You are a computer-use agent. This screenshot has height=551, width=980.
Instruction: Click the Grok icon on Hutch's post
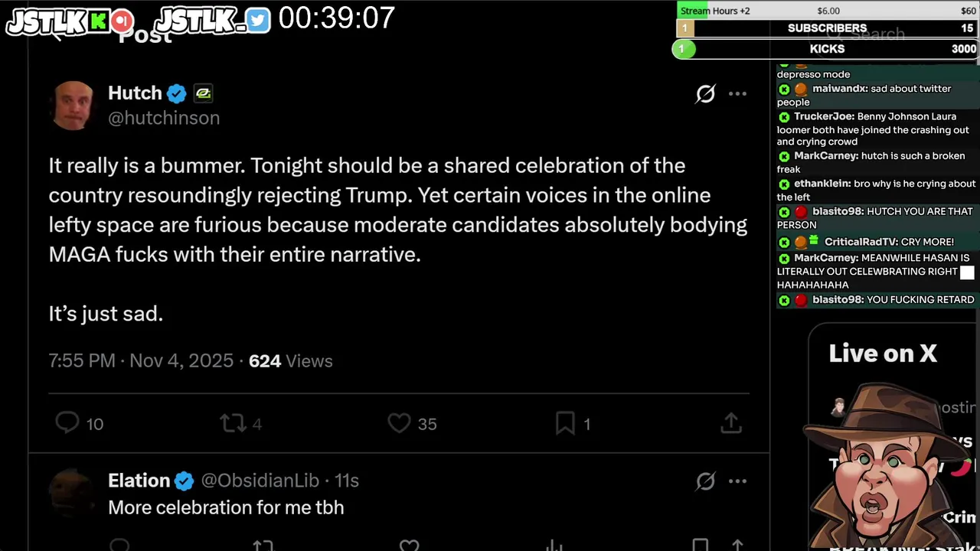tap(705, 94)
